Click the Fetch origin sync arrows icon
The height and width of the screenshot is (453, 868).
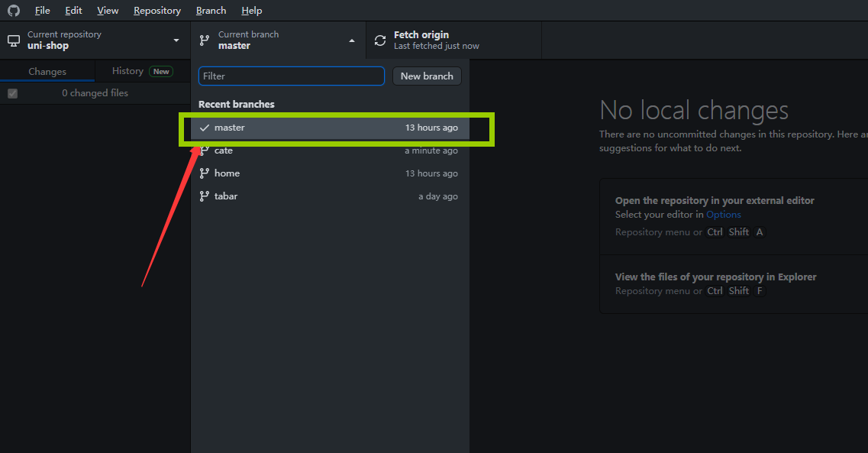[379, 40]
